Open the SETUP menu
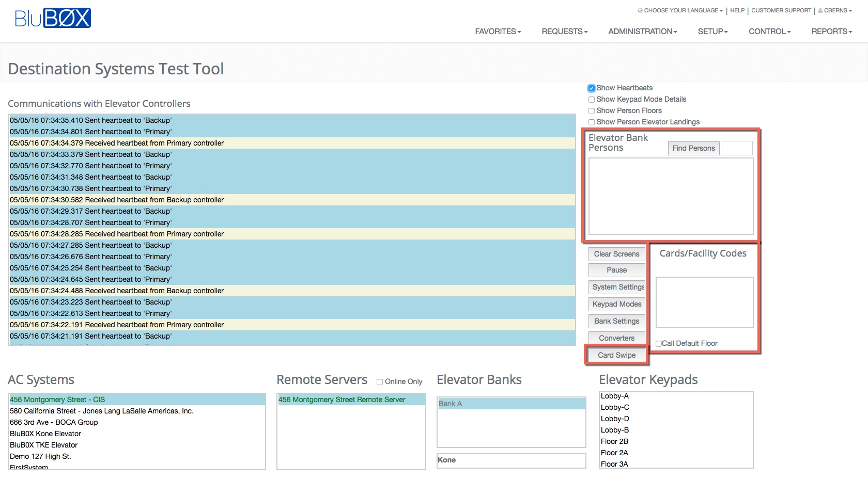The width and height of the screenshot is (868, 479). coord(712,31)
